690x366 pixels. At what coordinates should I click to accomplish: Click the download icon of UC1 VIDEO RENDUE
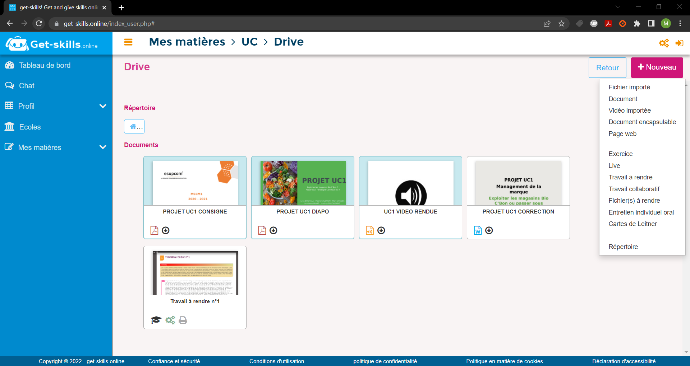[x=381, y=230]
